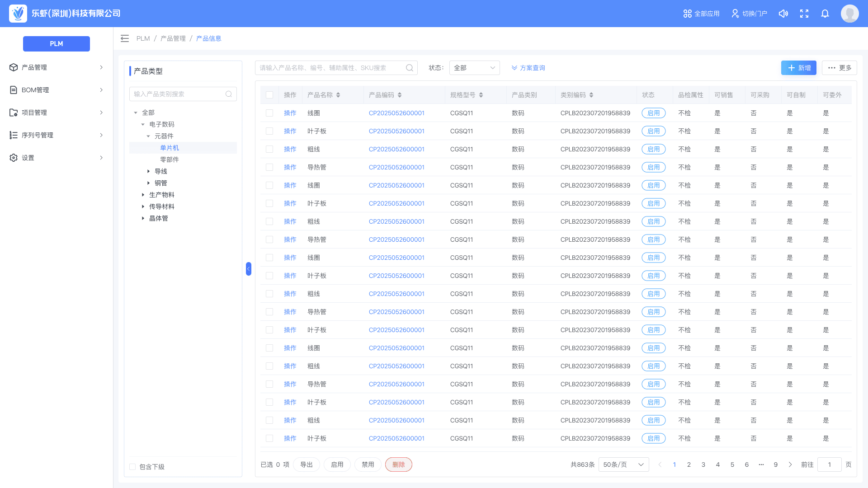Expand the 生产物料 tree node

pyautogui.click(x=143, y=195)
